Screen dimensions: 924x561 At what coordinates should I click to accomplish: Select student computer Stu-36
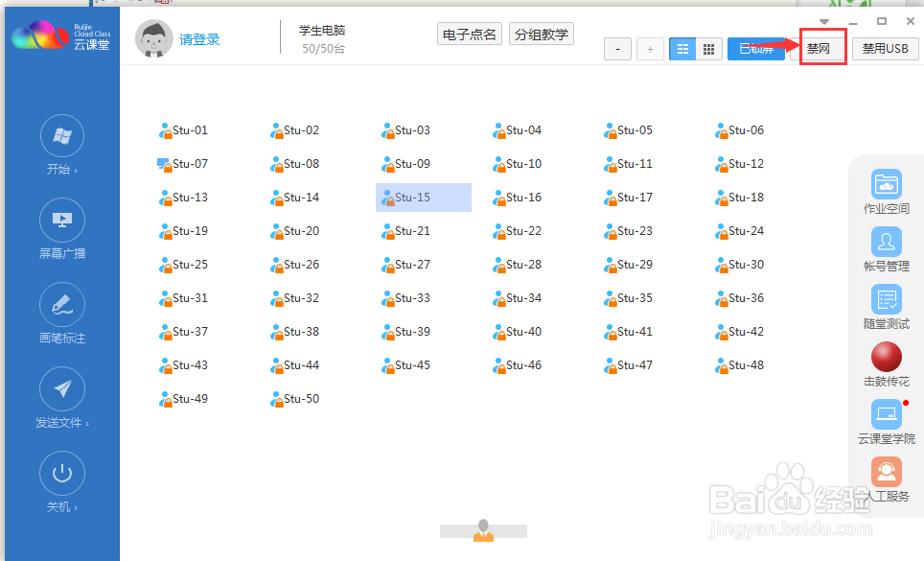point(739,298)
